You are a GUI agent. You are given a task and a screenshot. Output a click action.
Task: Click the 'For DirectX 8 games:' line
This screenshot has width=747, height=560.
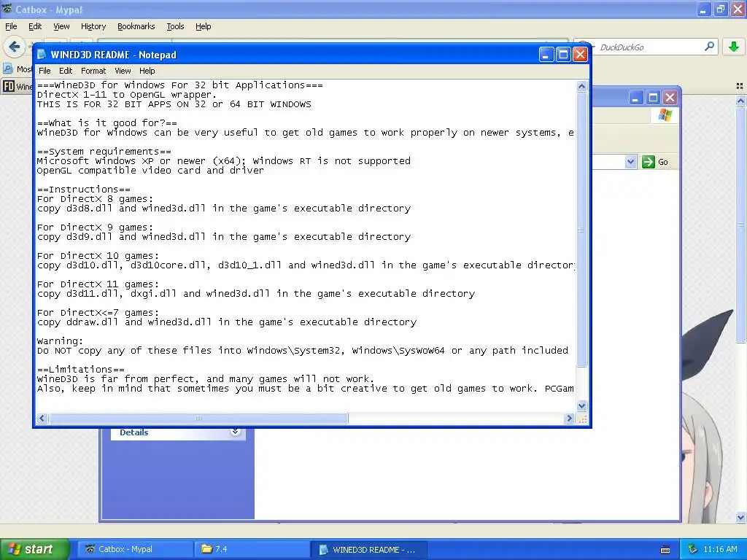pos(95,199)
